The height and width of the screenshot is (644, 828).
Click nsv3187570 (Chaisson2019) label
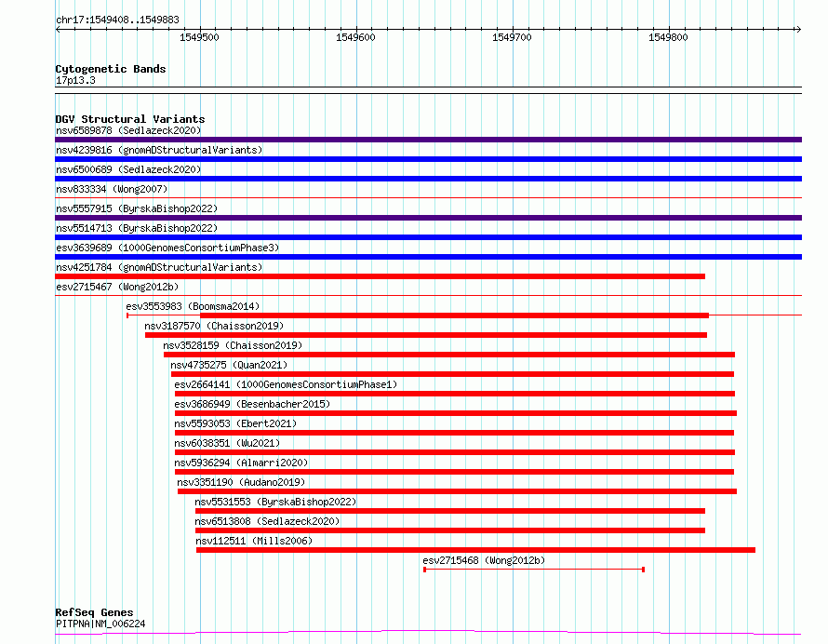pos(214,326)
